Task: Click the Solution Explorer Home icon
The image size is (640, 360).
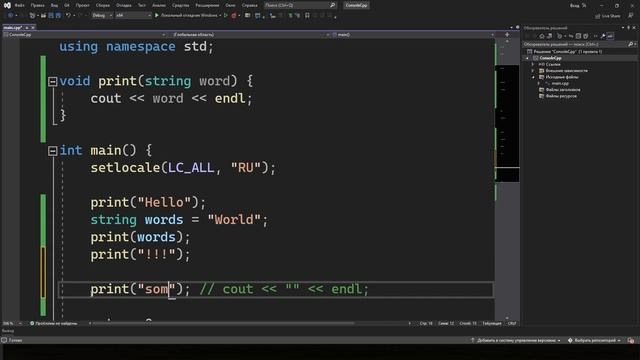Action: click(542, 36)
